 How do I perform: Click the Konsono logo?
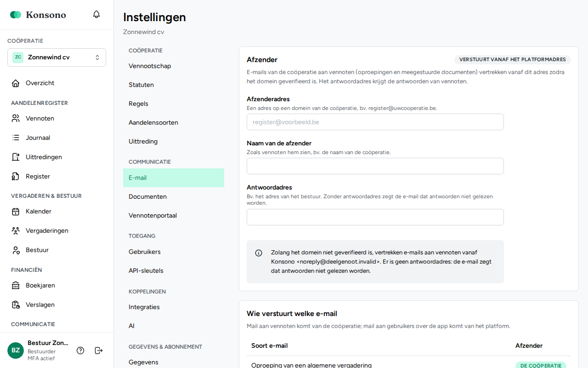point(38,15)
